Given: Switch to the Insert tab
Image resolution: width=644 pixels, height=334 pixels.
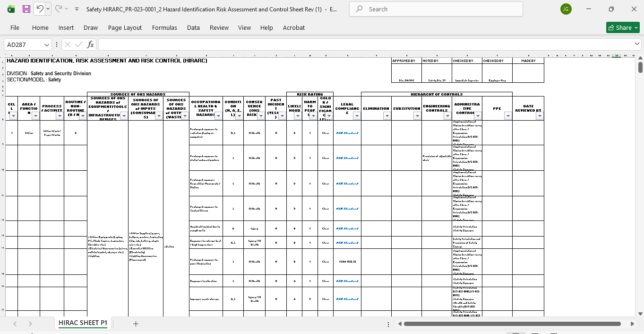Looking at the screenshot, I should [66, 27].
